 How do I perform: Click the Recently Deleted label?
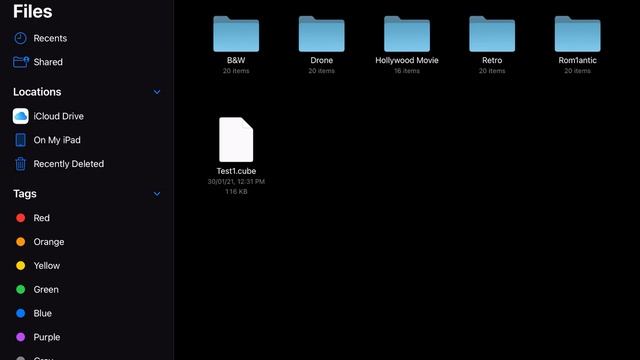(69, 164)
